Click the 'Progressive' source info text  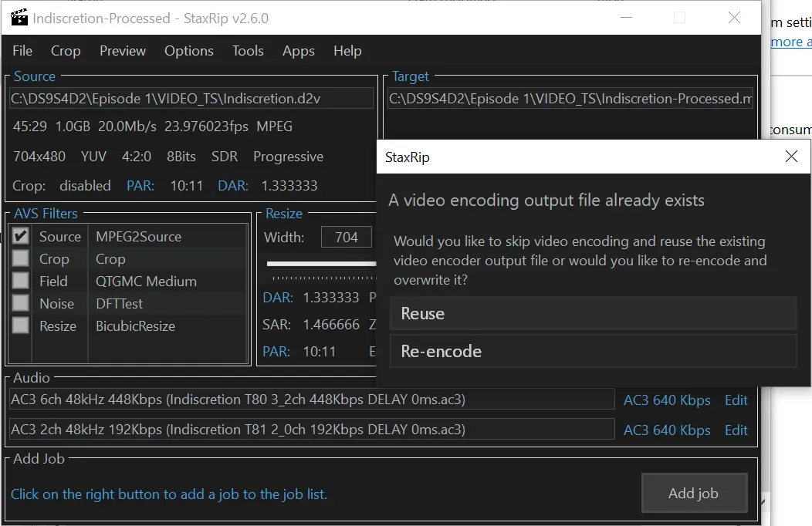[288, 157]
